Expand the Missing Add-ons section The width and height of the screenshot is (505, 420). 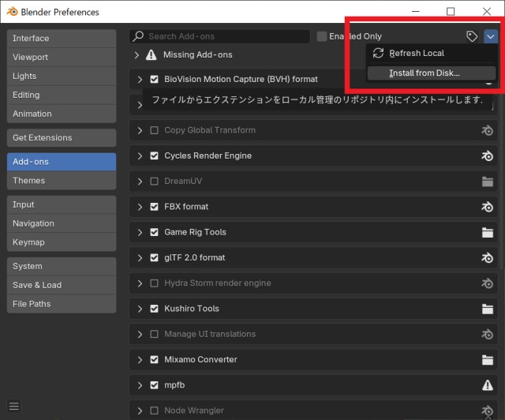137,54
